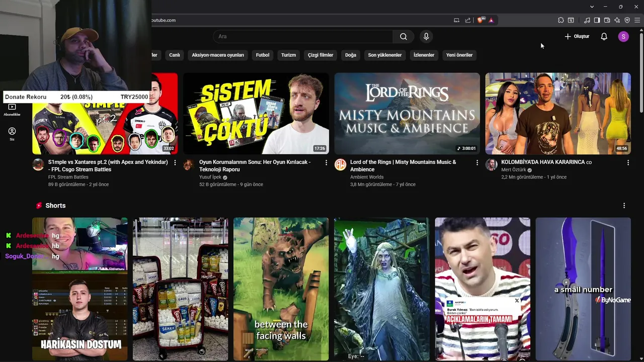Viewport: 644px width, 362px height.
Task: Visit the FPL Stream Battles channel name
Action: (68, 177)
